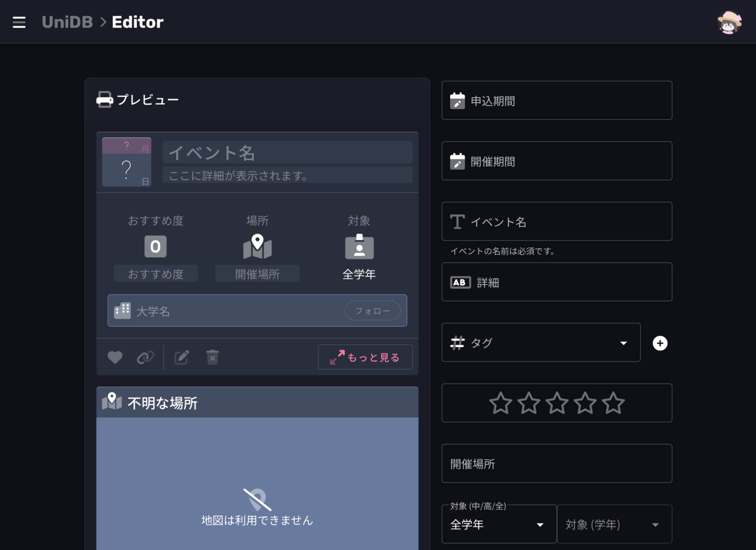Focus the 開催場所 venue input
The image size is (756, 550).
(x=557, y=463)
